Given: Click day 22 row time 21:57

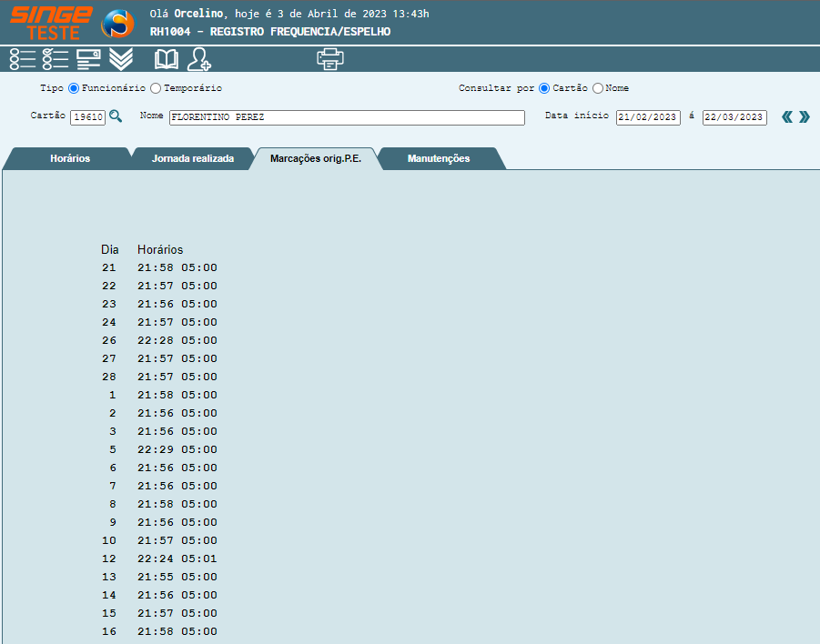Looking at the screenshot, I should point(156,286).
